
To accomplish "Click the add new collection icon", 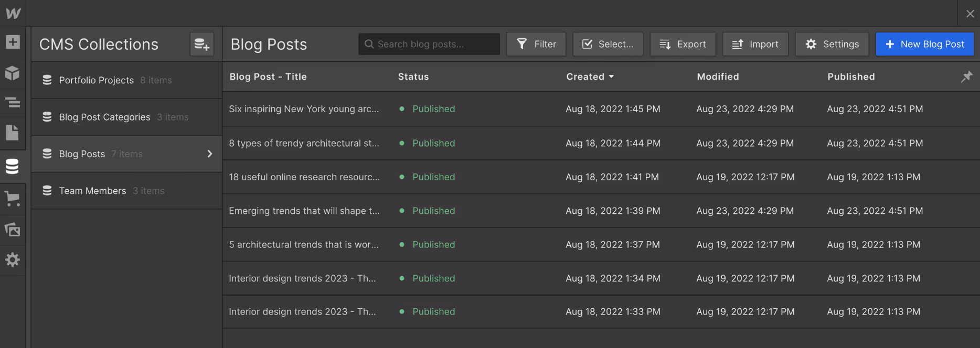I will pos(202,44).
